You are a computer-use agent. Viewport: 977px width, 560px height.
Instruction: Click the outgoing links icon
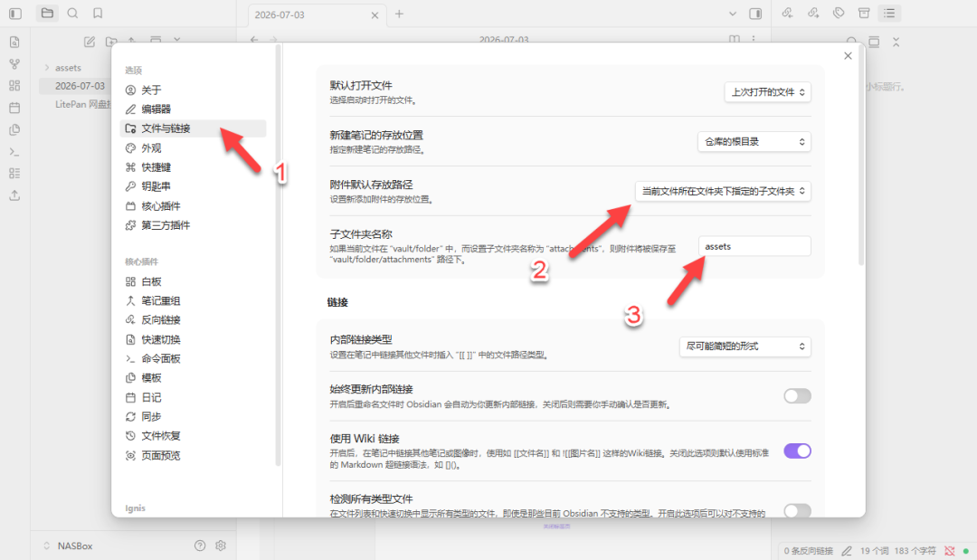(813, 13)
